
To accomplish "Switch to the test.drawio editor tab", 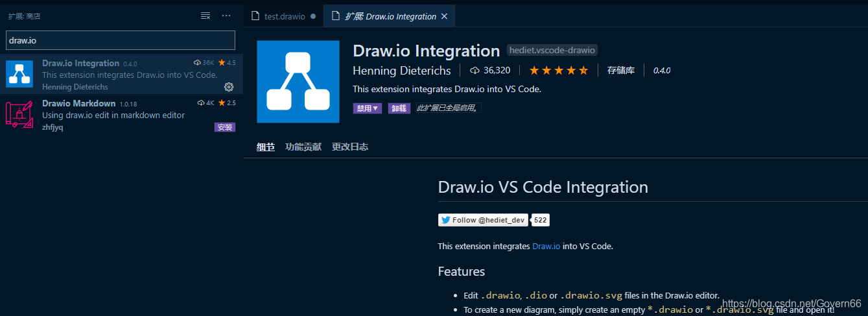I will [x=284, y=17].
